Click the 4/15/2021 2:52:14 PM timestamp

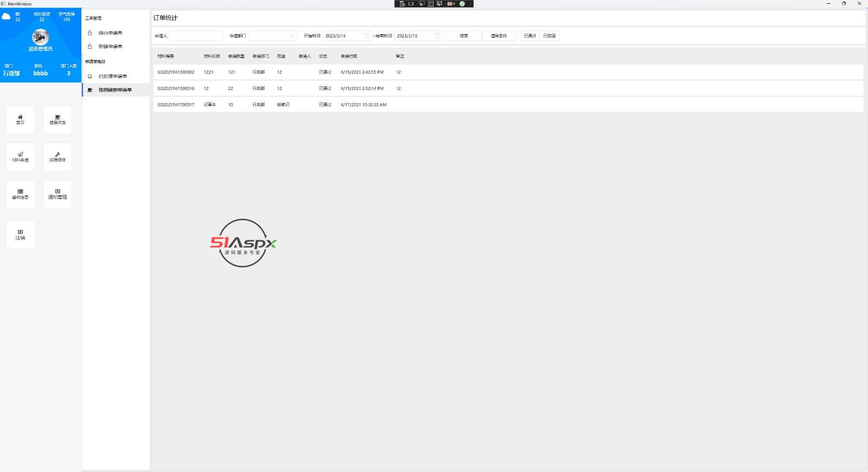[x=362, y=88]
